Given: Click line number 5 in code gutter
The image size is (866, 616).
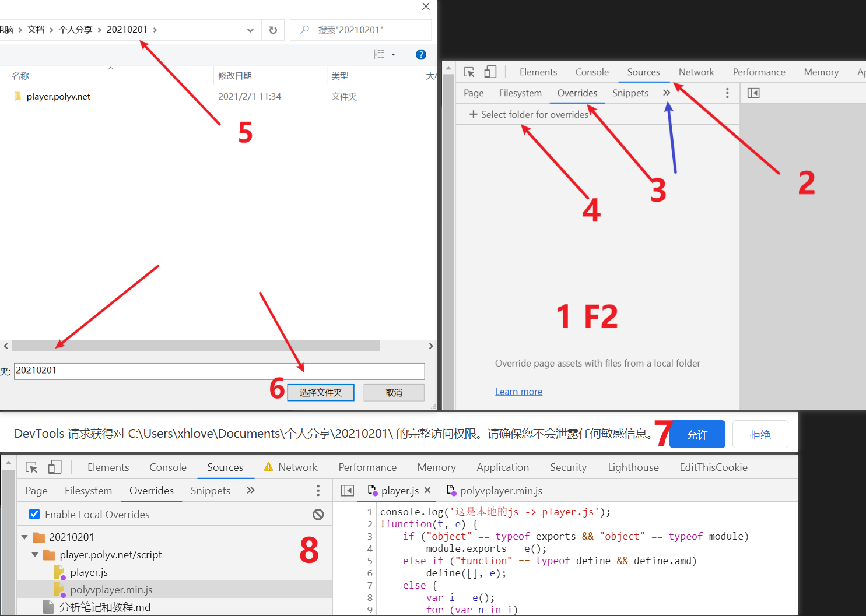Looking at the screenshot, I should (x=370, y=561).
